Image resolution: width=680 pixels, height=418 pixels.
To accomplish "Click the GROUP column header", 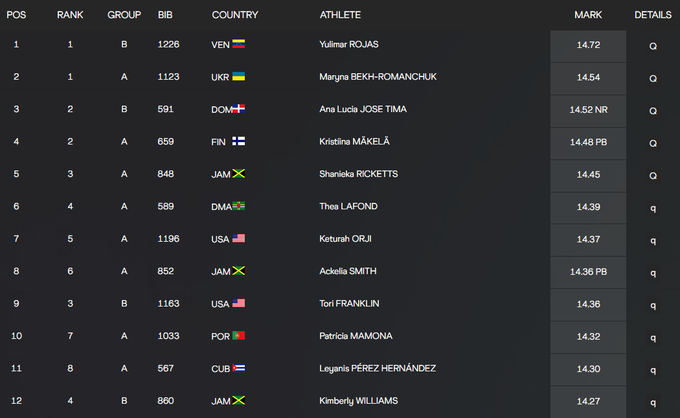I will pyautogui.click(x=124, y=15).
